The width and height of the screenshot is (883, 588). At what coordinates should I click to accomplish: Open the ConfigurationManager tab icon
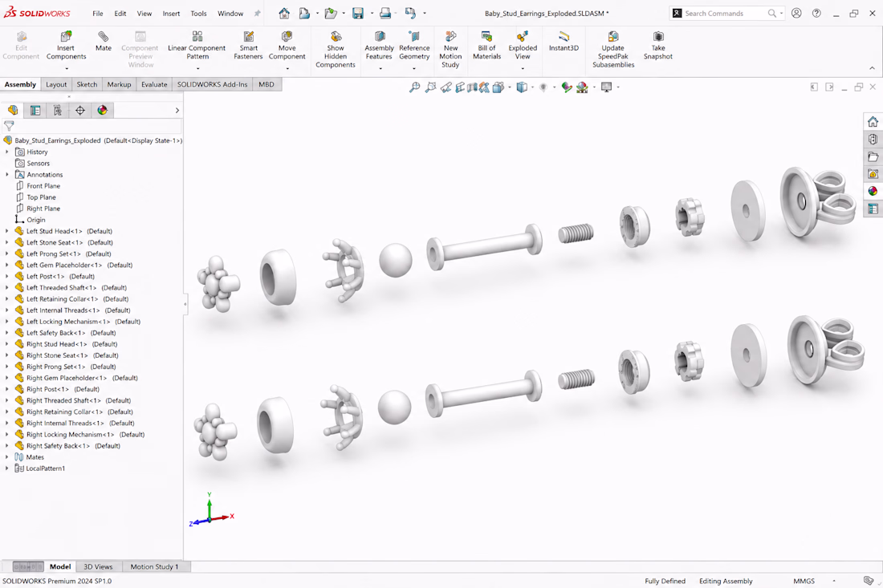[58, 110]
